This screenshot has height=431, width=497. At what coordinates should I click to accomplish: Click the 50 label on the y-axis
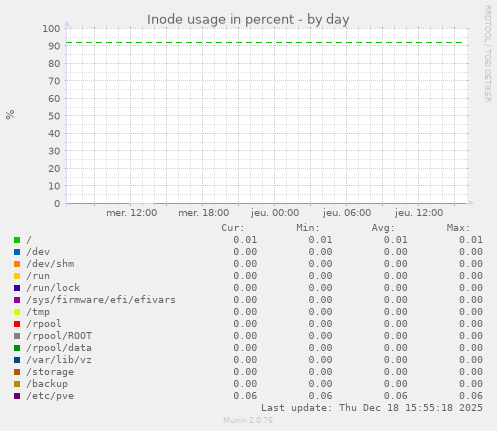(54, 116)
